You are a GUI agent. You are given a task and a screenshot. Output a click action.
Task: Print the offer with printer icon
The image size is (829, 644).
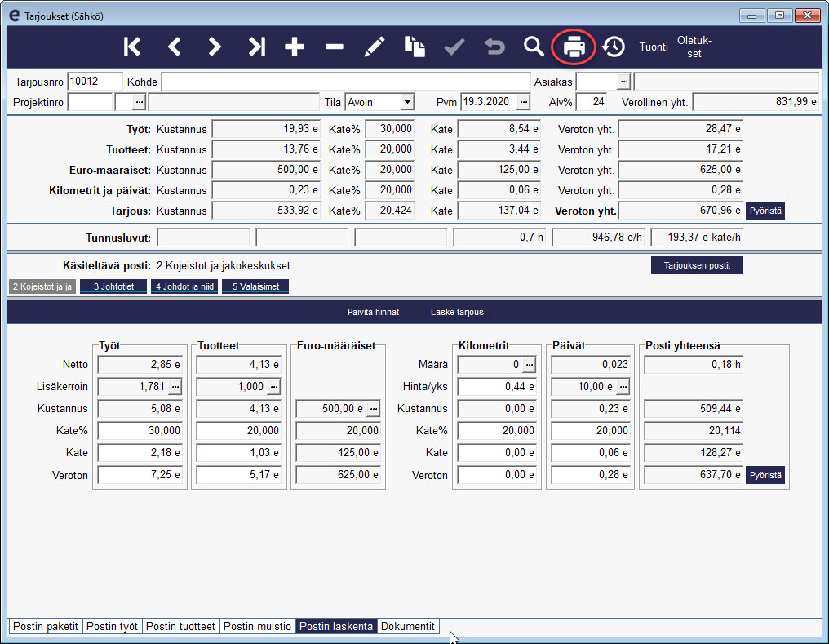574,47
